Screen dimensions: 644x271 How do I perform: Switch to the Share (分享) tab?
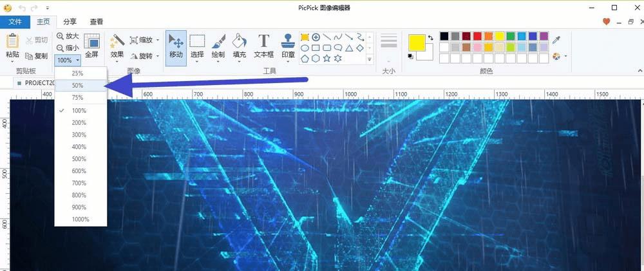coord(70,22)
